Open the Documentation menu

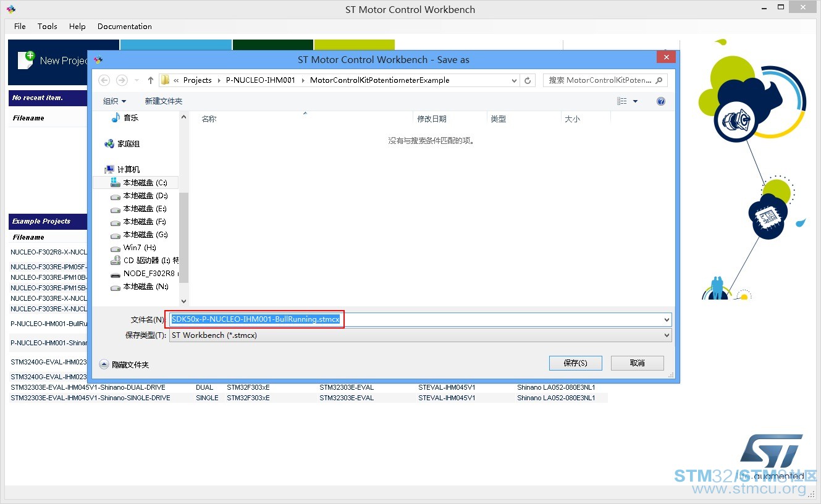124,27
